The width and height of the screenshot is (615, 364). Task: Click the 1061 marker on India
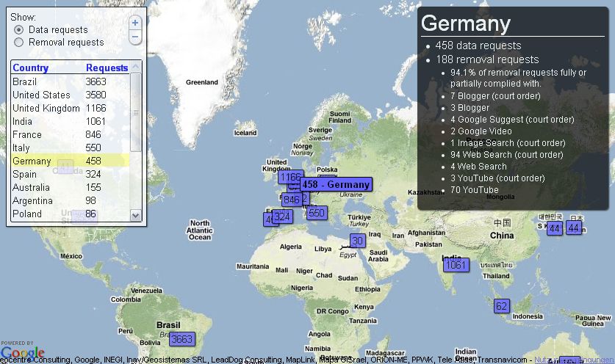(x=456, y=265)
